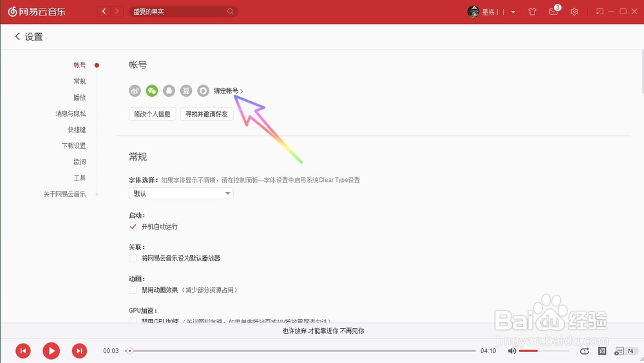Select 下载设置 in settings sidebar
Viewport: 644px width, 363px height.
pos(73,146)
